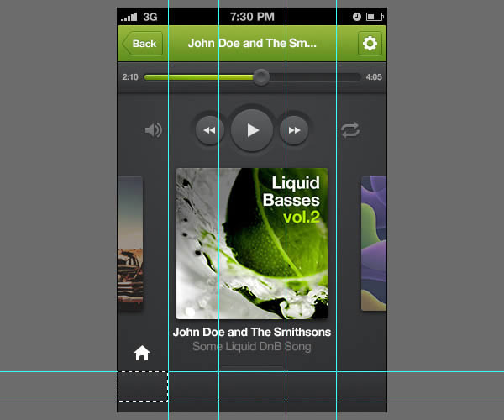Click the artist name below the album
This screenshot has width=504, height=420.
click(252, 332)
